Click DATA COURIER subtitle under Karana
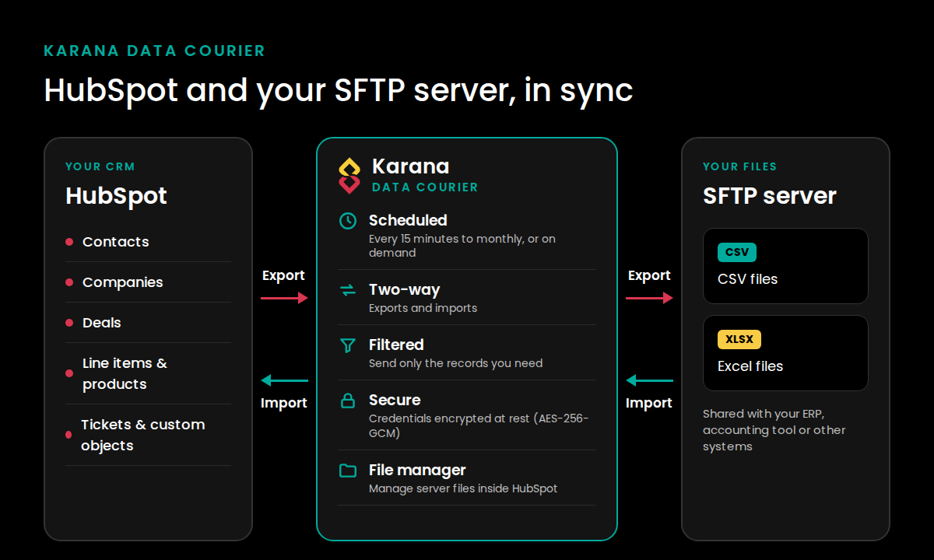This screenshot has width=934, height=560. (x=425, y=187)
